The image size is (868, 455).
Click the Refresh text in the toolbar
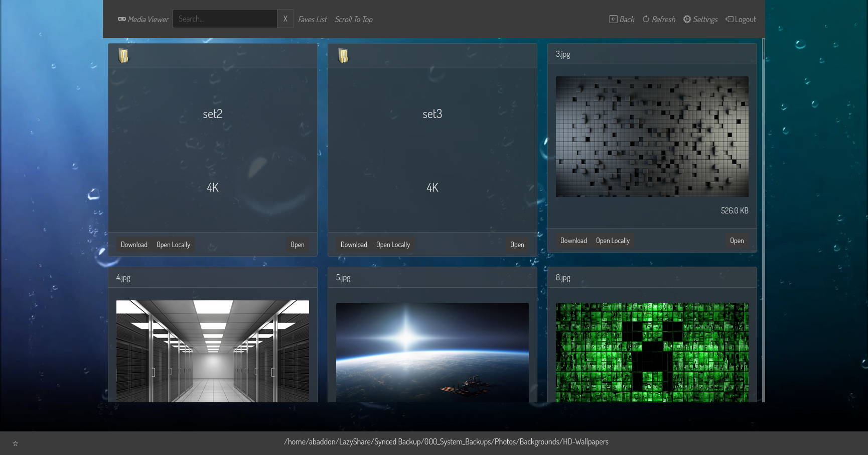[664, 19]
